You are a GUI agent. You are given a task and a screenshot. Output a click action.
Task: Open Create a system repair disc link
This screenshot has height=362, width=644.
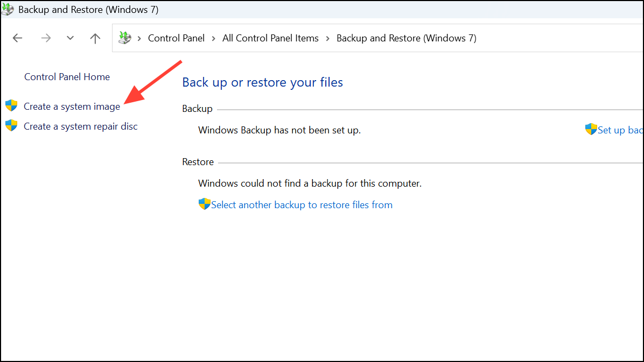[81, 126]
